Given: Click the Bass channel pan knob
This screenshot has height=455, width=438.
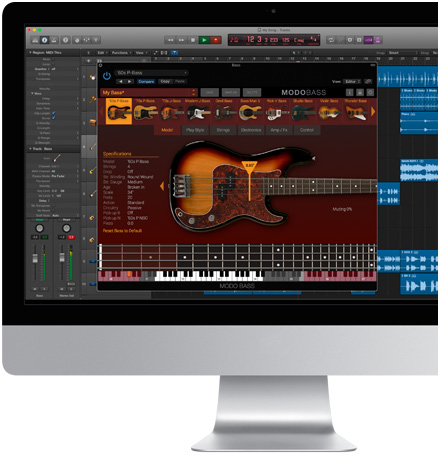Looking at the screenshot, I should coord(39,228).
